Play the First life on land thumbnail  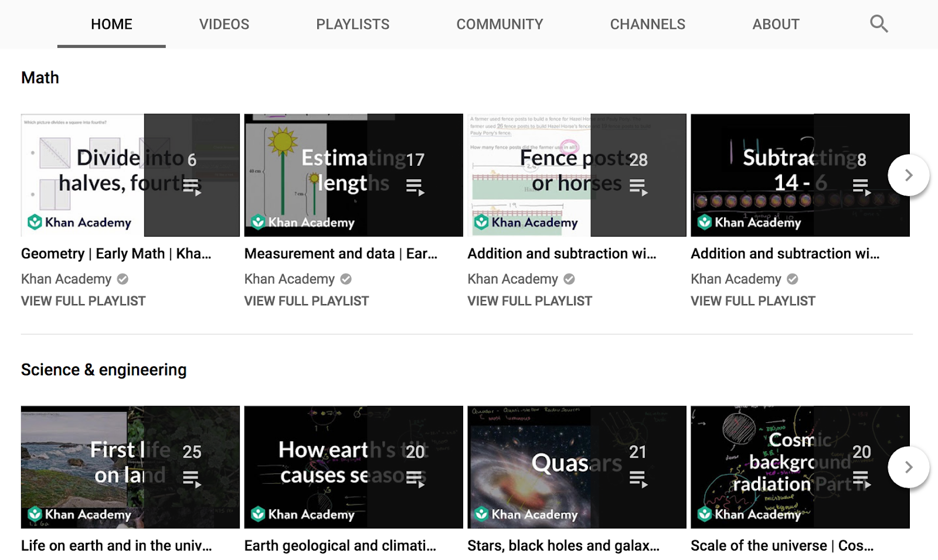click(130, 467)
